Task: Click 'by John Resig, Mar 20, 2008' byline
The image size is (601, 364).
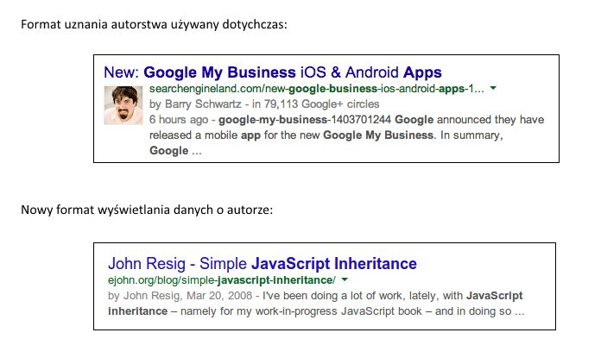Action: point(180,296)
